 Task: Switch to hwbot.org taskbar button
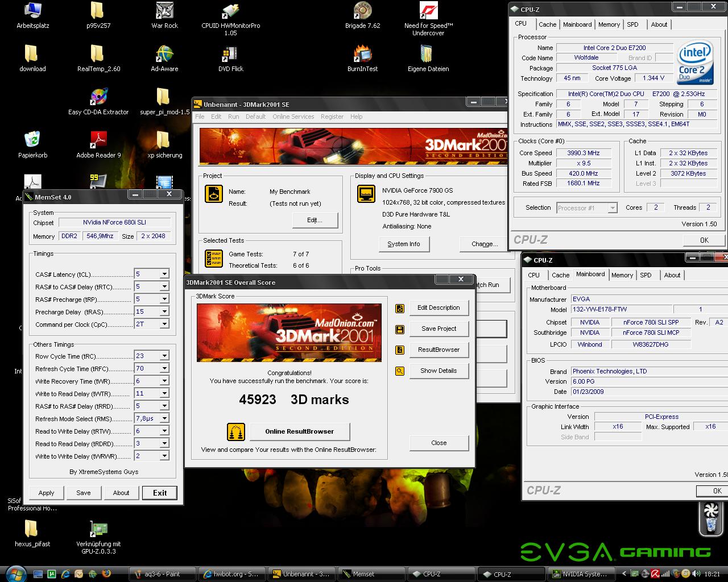click(x=232, y=574)
